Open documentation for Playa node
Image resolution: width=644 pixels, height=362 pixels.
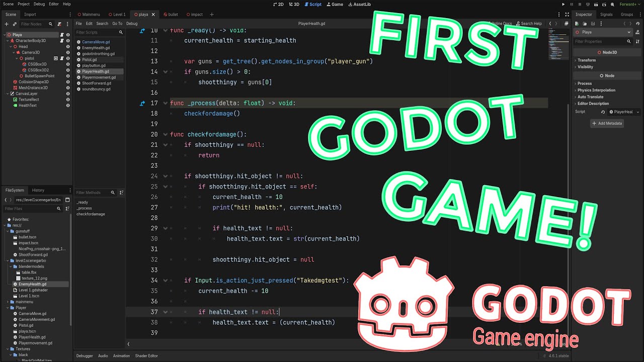(638, 32)
